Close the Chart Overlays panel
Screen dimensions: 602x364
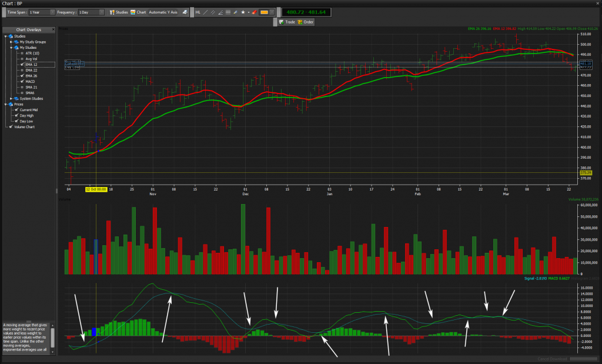(52, 29)
